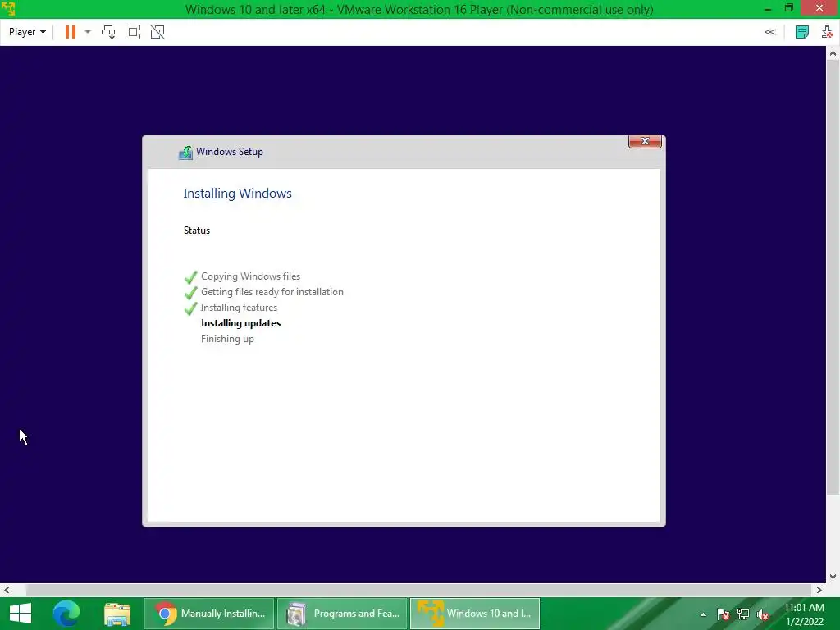Enter VMware full screen mode
Screen dimensions: 840x630
click(133, 32)
